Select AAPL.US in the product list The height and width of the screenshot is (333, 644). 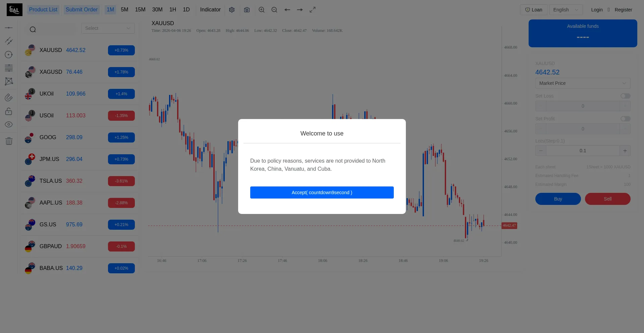(x=80, y=203)
